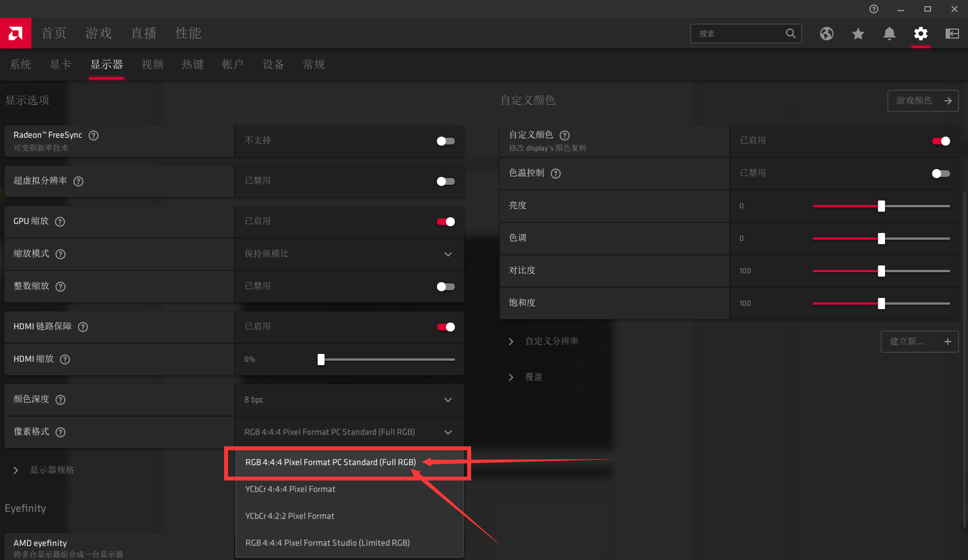Enable 整数缩放 switch
The height and width of the screenshot is (560, 968).
446,287
